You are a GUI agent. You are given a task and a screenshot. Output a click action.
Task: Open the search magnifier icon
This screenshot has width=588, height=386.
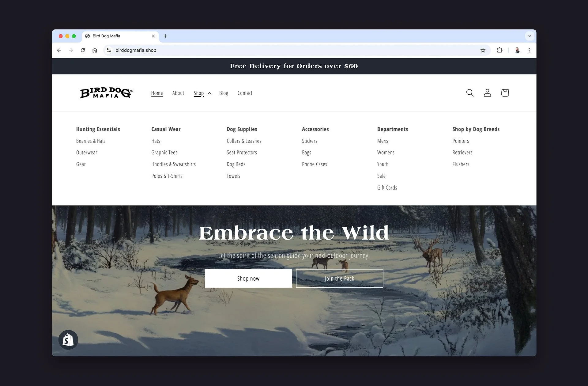click(470, 93)
